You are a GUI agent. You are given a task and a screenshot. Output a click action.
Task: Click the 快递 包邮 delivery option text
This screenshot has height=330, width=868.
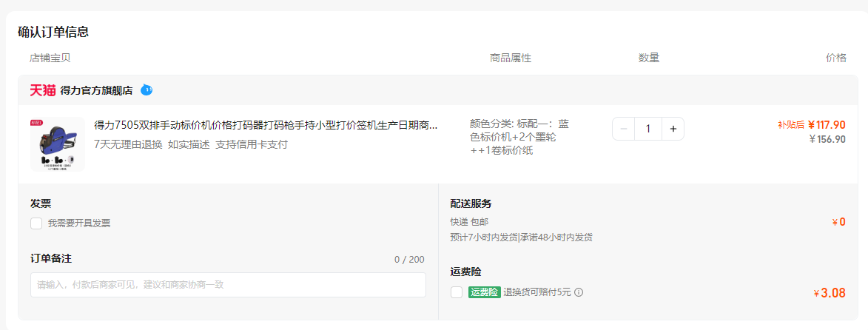point(469,222)
